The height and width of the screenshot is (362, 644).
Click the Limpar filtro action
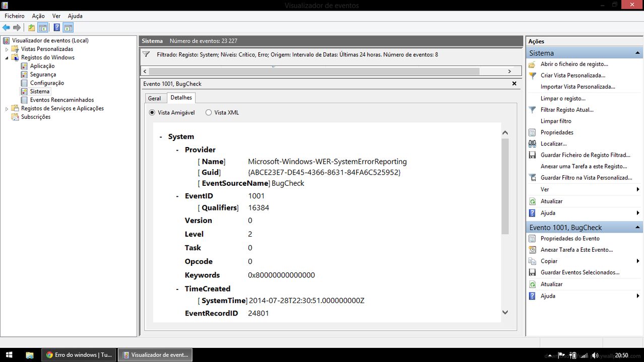[556, 121]
